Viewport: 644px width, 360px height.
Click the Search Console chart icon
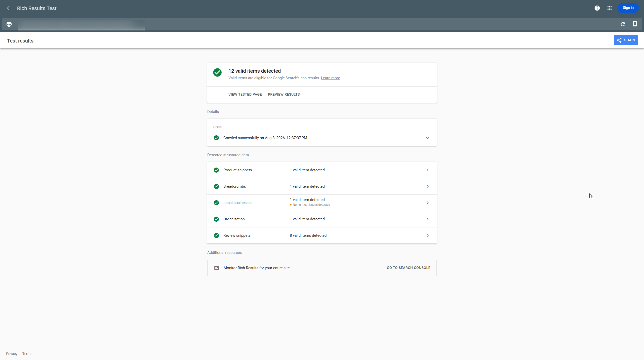[217, 268]
